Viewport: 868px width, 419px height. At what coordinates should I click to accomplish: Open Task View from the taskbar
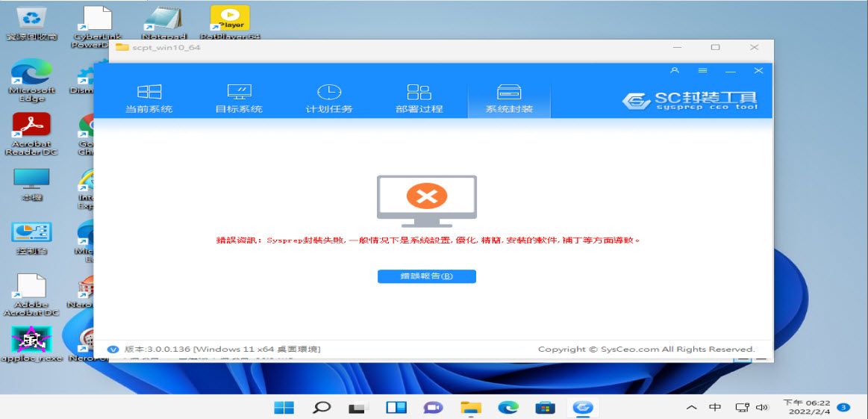tap(359, 407)
